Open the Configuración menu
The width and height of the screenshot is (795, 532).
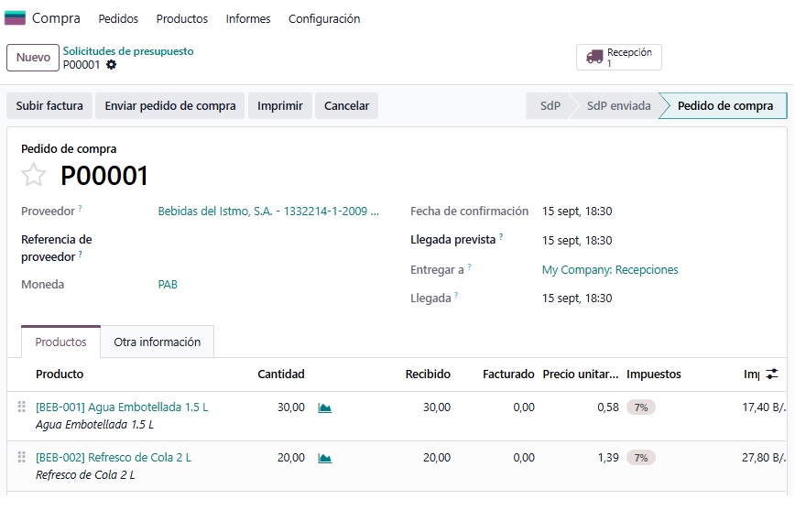pos(324,18)
